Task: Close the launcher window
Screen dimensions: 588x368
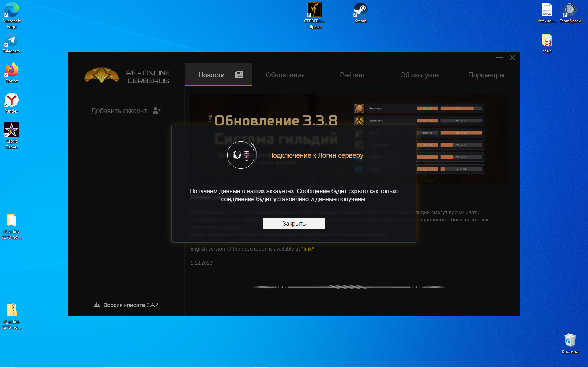Action: pos(512,58)
